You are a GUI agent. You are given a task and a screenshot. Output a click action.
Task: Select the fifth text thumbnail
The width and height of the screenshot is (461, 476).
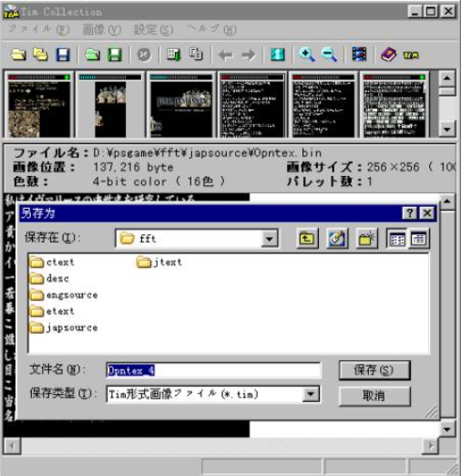tap(323, 105)
